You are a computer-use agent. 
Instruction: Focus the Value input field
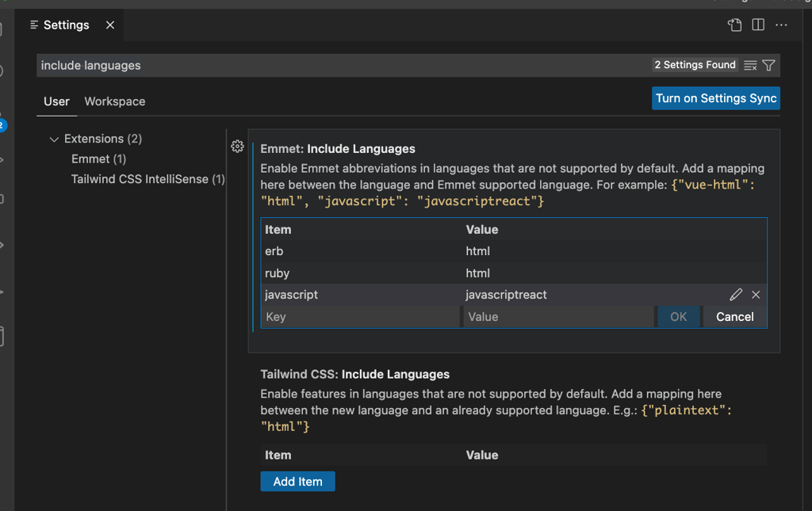tap(558, 317)
